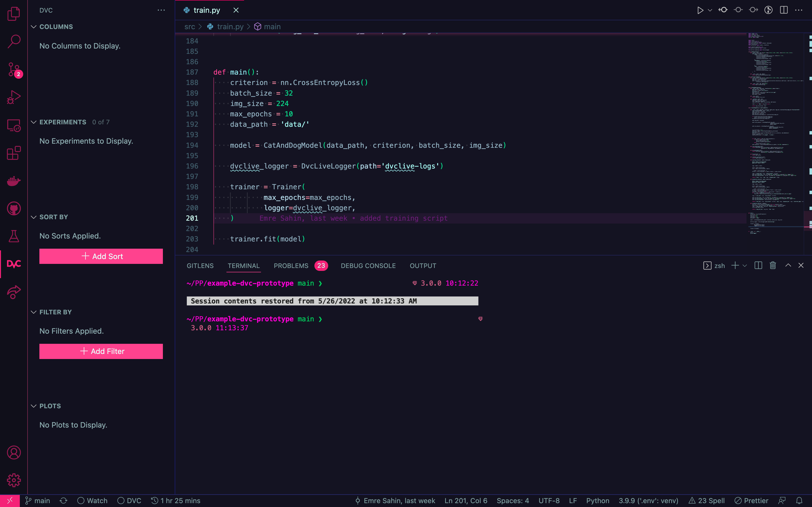Viewport: 812px width, 507px height.
Task: Maximize terminal panel with chevron up
Action: tap(788, 266)
